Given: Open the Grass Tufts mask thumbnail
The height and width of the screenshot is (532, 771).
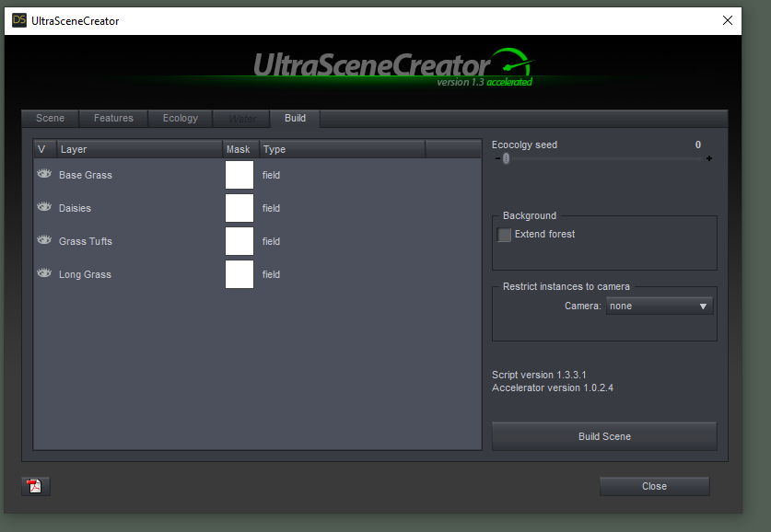Looking at the screenshot, I should [239, 241].
